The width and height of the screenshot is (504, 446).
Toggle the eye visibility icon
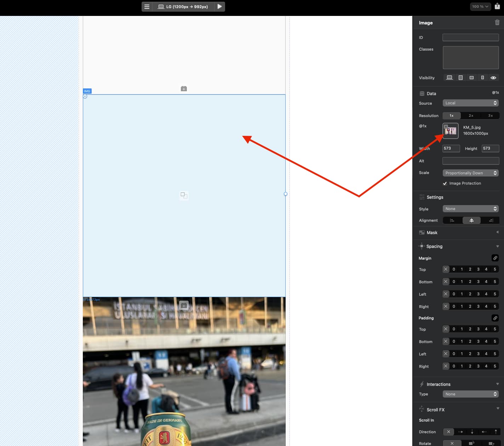(x=493, y=78)
